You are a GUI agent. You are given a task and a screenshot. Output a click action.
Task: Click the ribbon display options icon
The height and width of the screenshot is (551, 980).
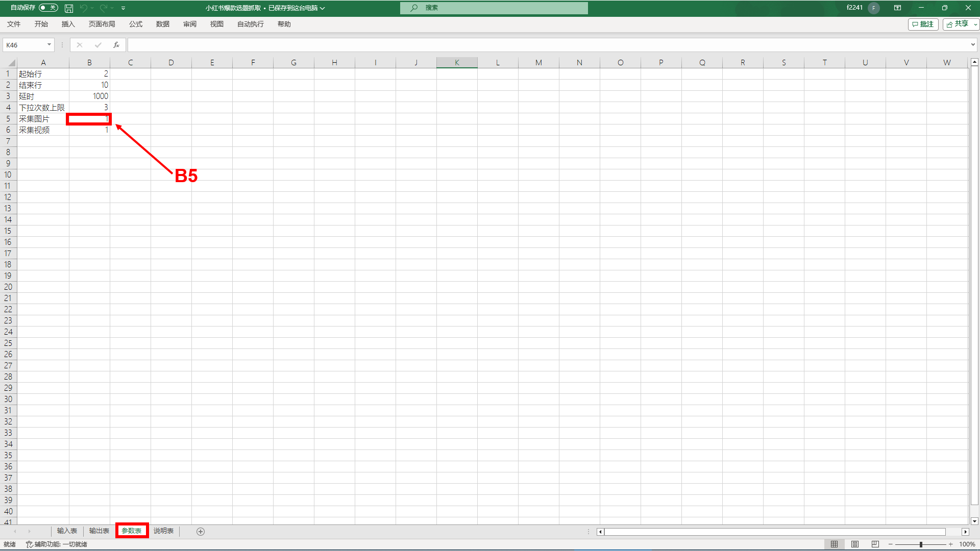point(897,8)
